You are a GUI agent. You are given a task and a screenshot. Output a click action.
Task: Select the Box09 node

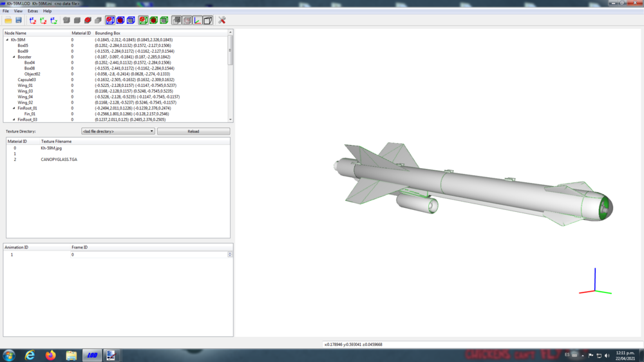[x=23, y=52]
